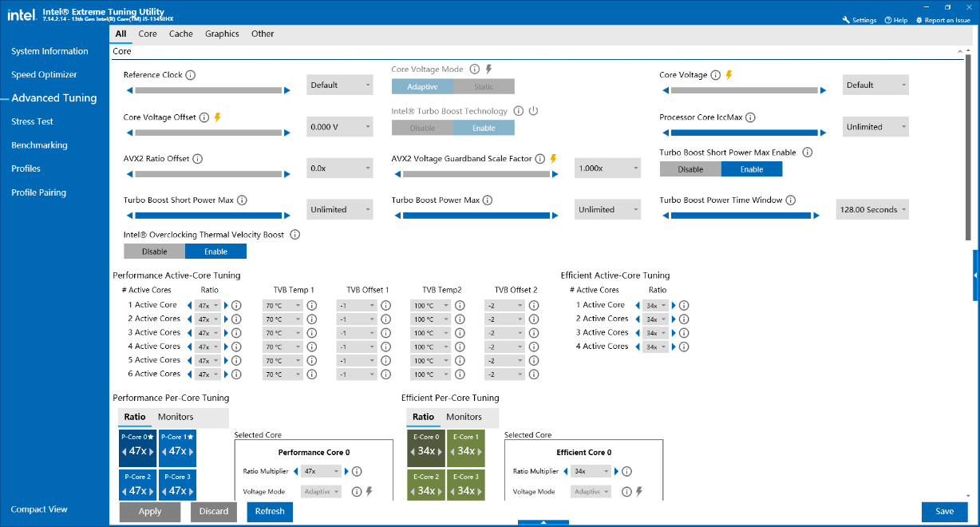
Task: Click the Save button
Action: pyautogui.click(x=944, y=512)
